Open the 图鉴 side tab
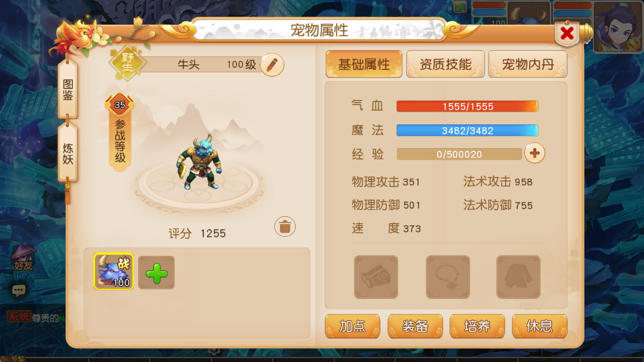The height and width of the screenshot is (362, 644). point(68,89)
